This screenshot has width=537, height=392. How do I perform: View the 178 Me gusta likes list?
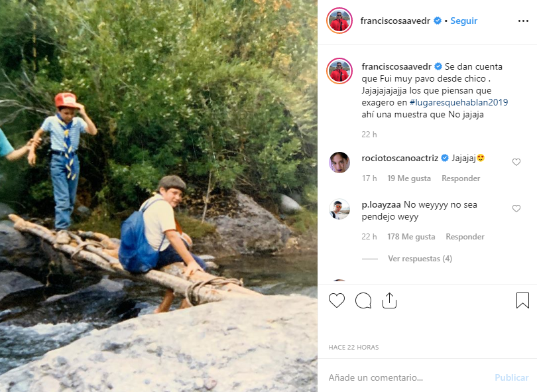coord(410,237)
